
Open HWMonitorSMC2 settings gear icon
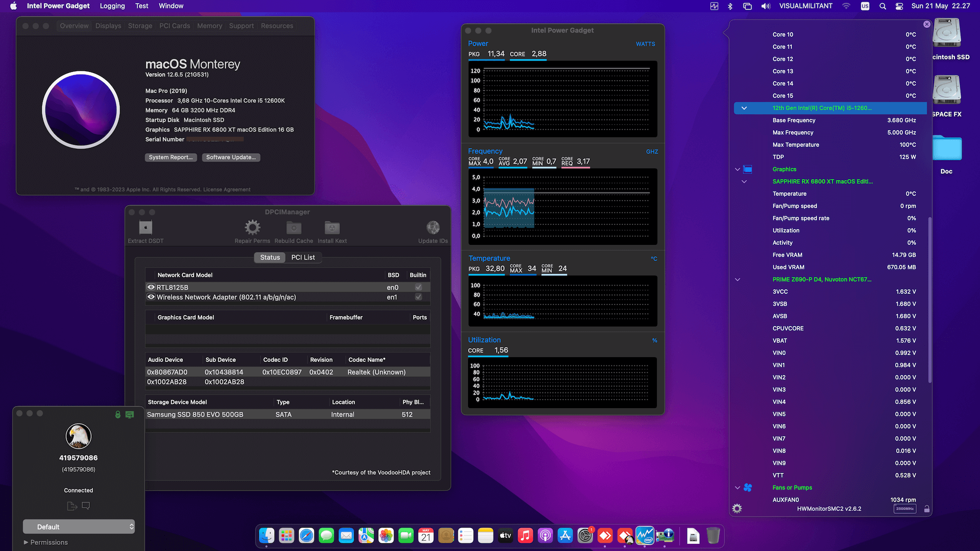click(737, 509)
